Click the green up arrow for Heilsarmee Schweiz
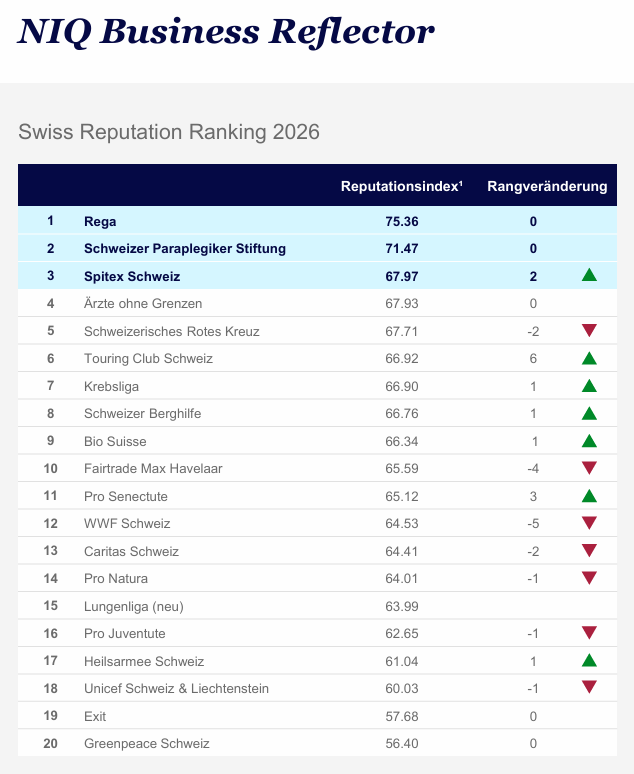Viewport: 634px width, 774px height. pos(589,660)
